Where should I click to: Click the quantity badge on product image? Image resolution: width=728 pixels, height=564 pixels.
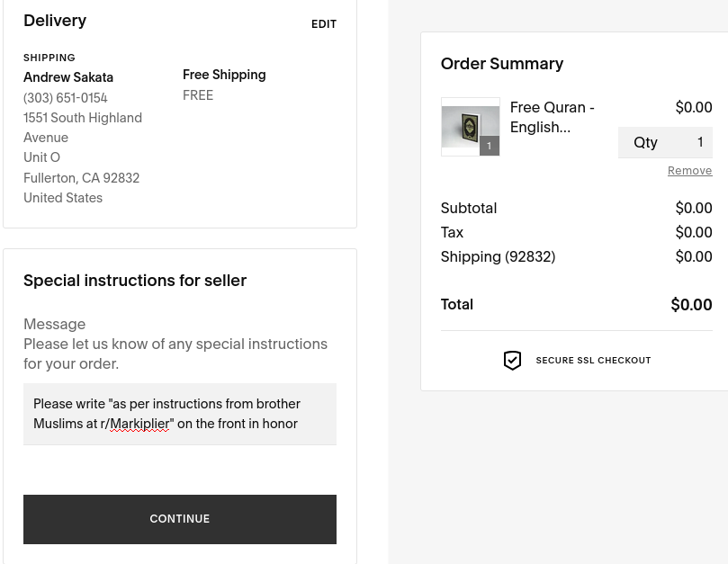pyautogui.click(x=490, y=146)
